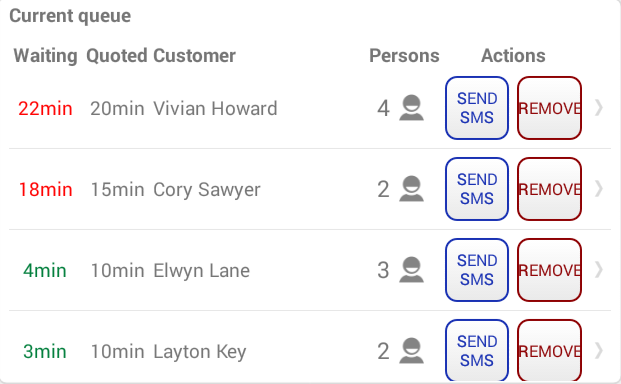
Task: Send SMS to Vivian Howard
Action: click(x=477, y=108)
